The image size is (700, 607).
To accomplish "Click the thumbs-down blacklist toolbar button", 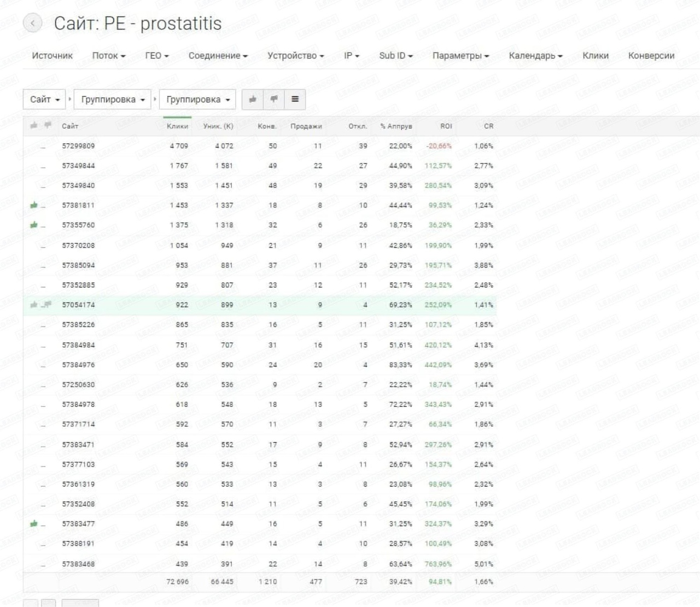I will pos(273,100).
